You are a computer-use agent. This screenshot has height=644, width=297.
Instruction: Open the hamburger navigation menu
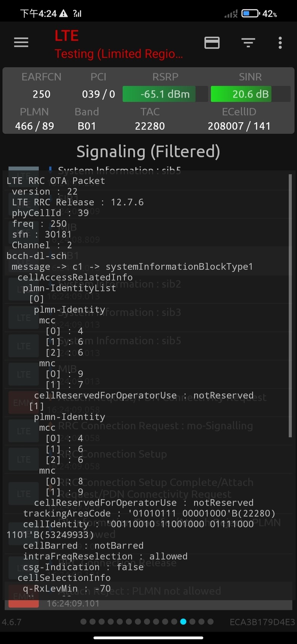21,42
